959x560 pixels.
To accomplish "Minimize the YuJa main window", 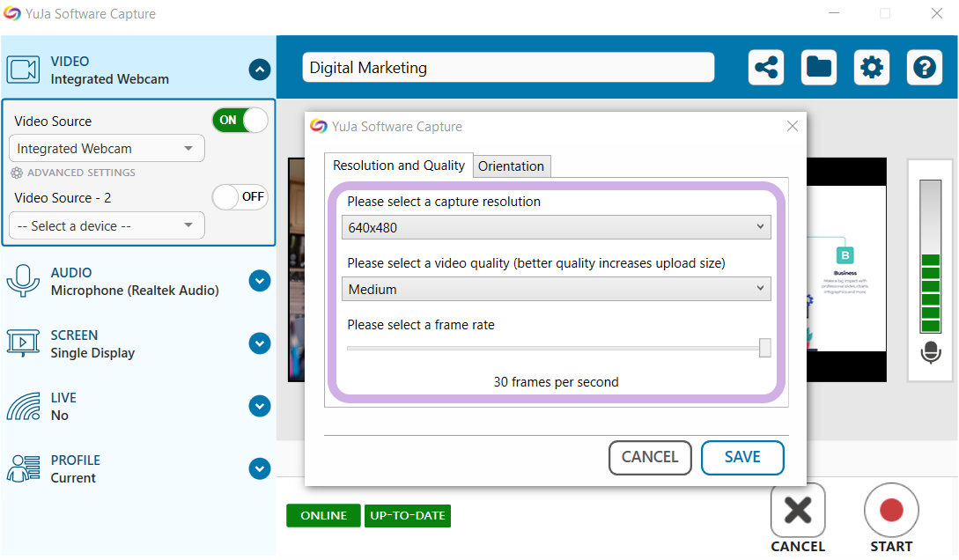I will (834, 13).
